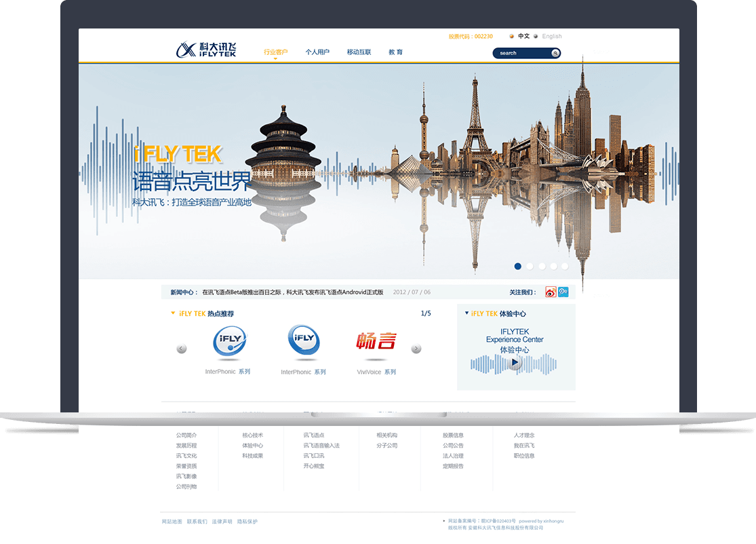Open the 移动互联 navigation tab
Viewport: 756px width, 544px height.
pos(358,52)
